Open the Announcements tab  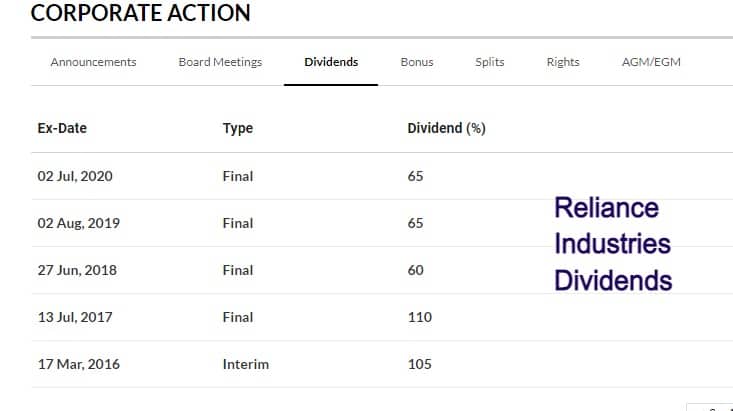point(93,62)
